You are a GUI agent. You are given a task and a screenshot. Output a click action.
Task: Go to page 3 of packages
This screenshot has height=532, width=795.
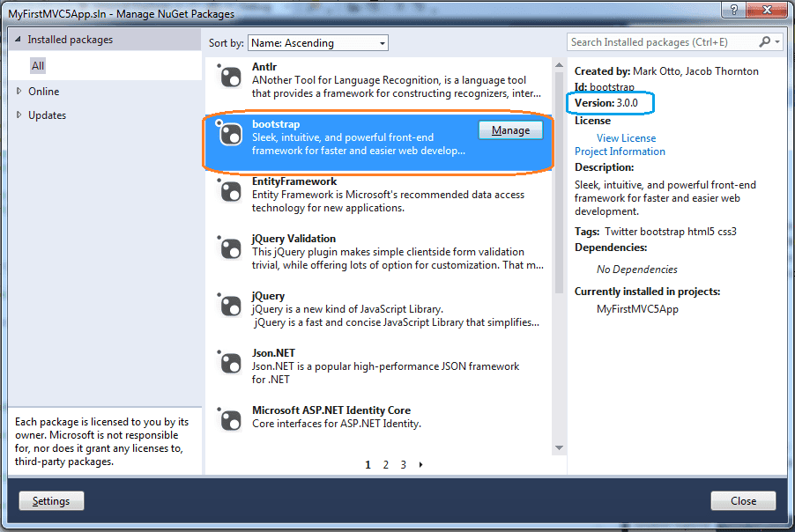tap(403, 464)
